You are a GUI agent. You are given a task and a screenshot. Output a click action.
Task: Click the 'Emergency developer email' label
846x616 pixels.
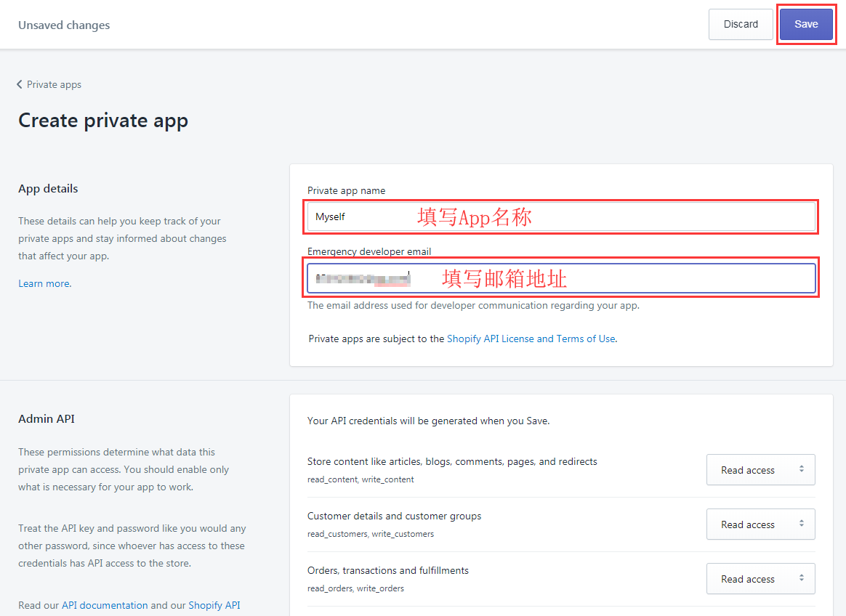tap(369, 251)
